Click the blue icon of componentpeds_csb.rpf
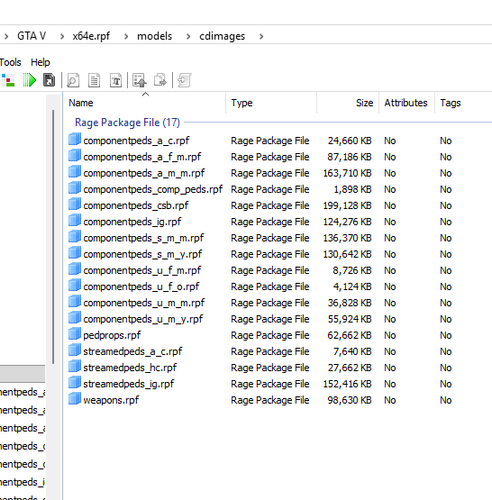This screenshot has height=500, width=492. (75, 204)
